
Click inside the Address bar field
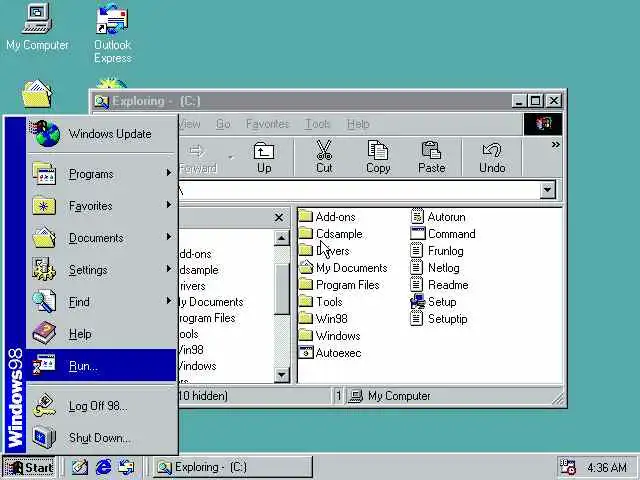click(359, 190)
